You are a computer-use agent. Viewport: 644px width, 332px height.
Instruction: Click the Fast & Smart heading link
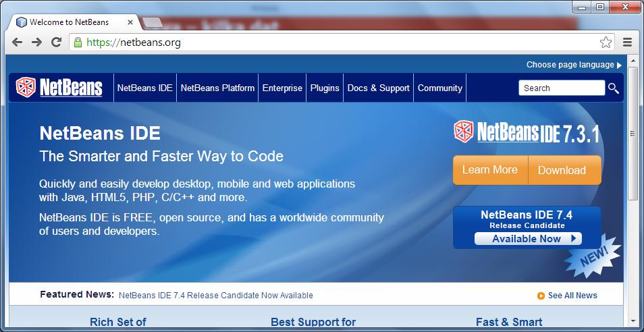pyautogui.click(x=509, y=322)
